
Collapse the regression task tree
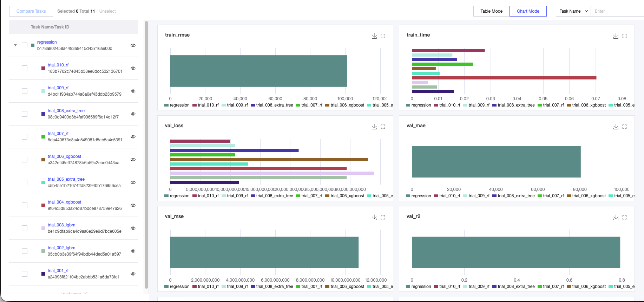click(15, 45)
